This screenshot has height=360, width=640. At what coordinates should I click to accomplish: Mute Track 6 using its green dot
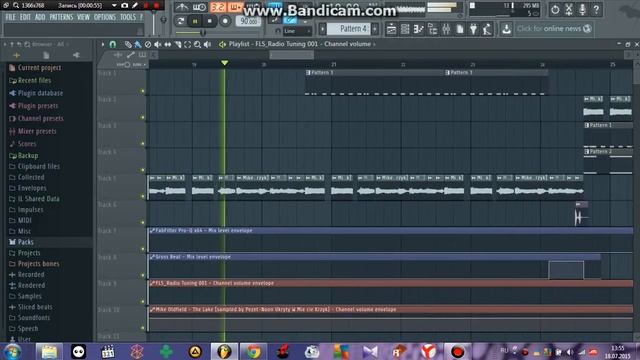142,222
